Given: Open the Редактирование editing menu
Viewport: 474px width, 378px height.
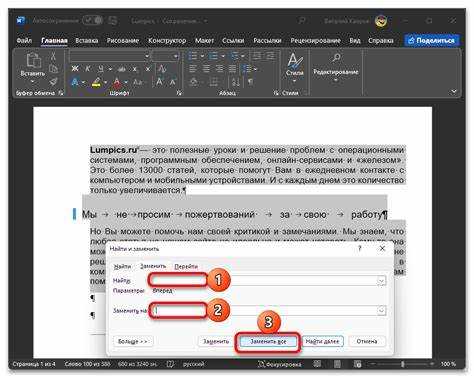Looking at the screenshot, I should [x=335, y=67].
